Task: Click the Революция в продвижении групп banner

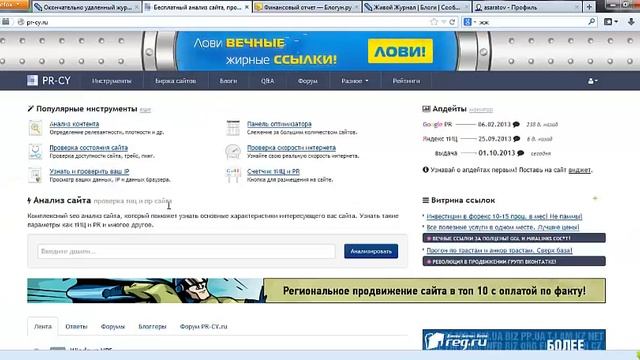Action: click(x=514, y=261)
